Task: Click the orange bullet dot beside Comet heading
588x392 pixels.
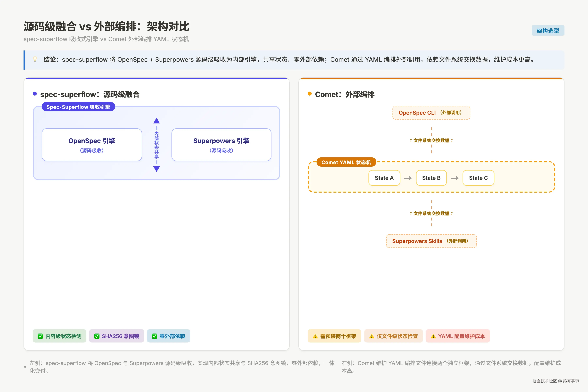Action: [310, 94]
